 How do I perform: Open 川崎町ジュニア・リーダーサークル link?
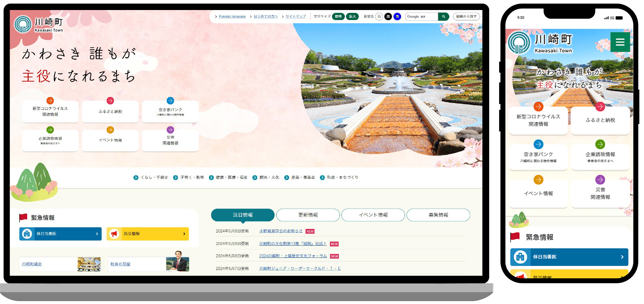click(x=300, y=269)
